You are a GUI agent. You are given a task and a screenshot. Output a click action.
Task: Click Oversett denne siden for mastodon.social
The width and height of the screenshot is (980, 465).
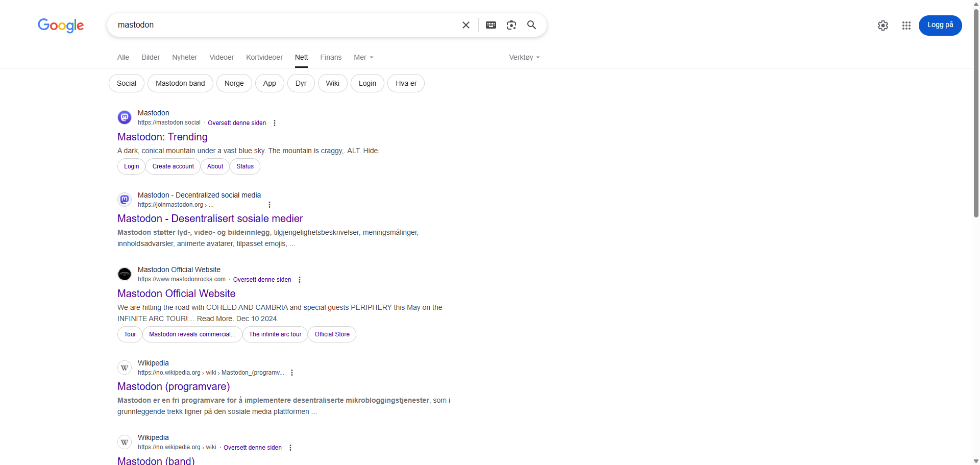[237, 123]
